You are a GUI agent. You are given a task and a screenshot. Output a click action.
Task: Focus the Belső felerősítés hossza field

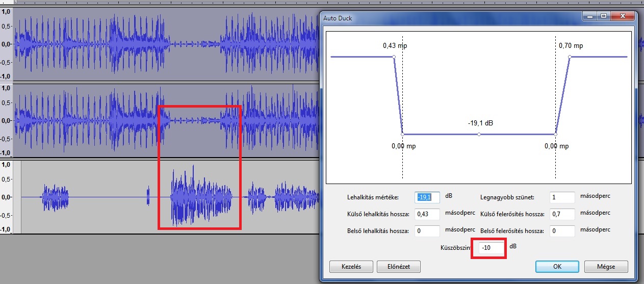point(562,231)
